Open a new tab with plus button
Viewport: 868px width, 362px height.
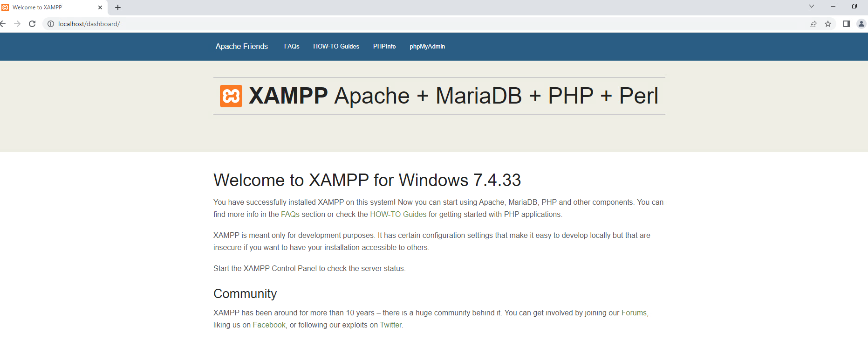click(118, 7)
